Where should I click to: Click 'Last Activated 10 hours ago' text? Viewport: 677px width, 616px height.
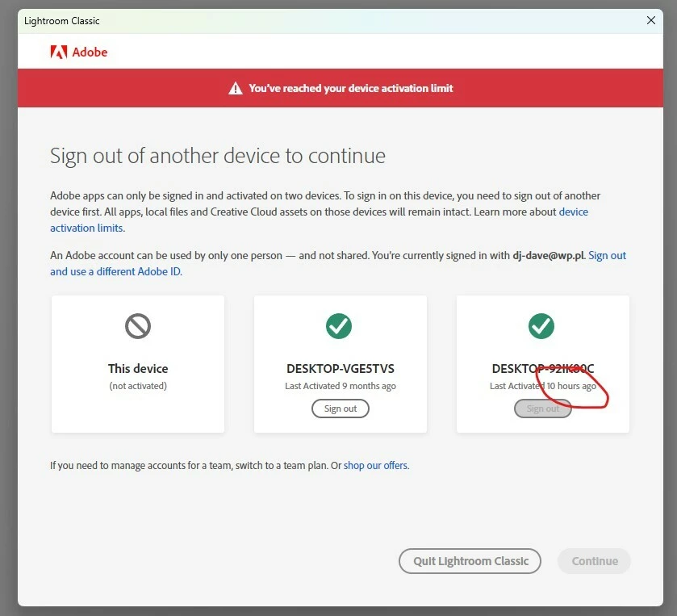543,386
